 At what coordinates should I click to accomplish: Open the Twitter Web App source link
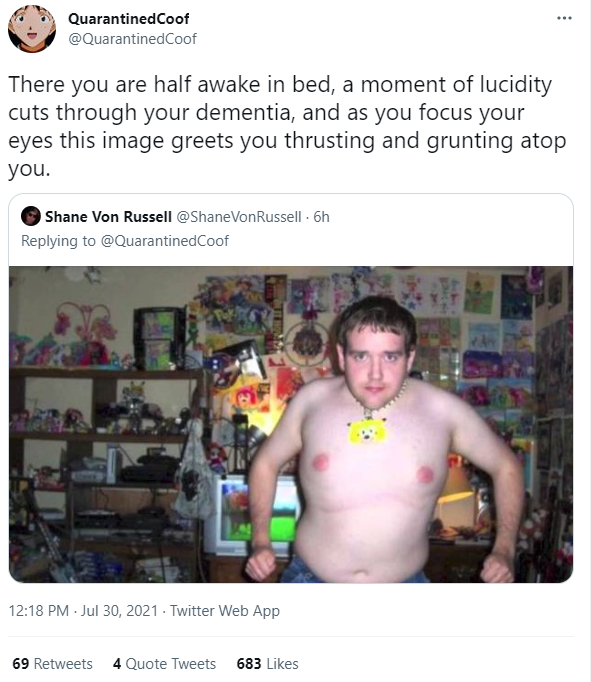pos(224,611)
